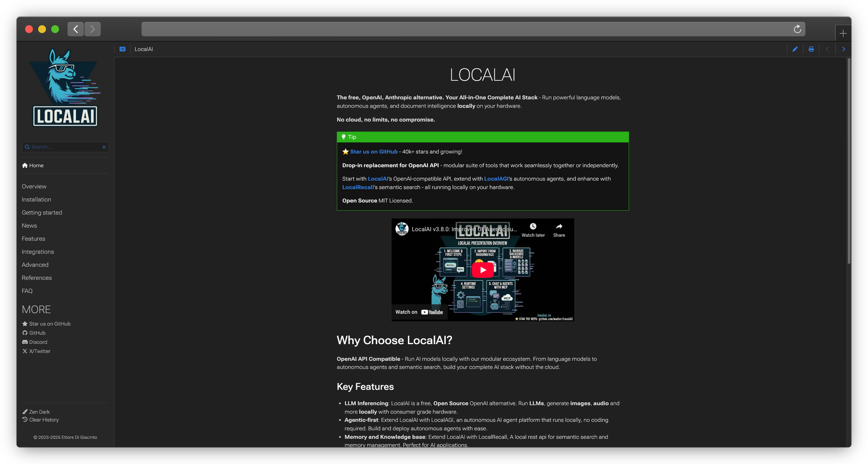Clear the search box with X icon
This screenshot has width=868, height=464.
104,147
